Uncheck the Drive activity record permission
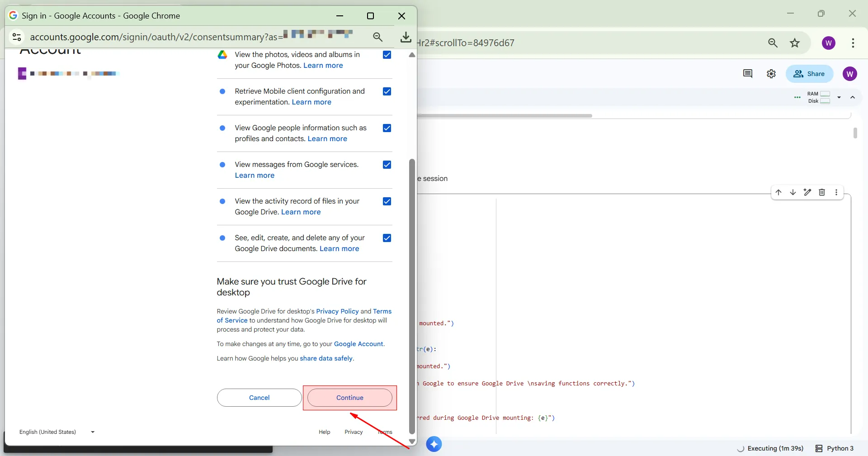Screen dimensions: 868x456 click(387, 201)
